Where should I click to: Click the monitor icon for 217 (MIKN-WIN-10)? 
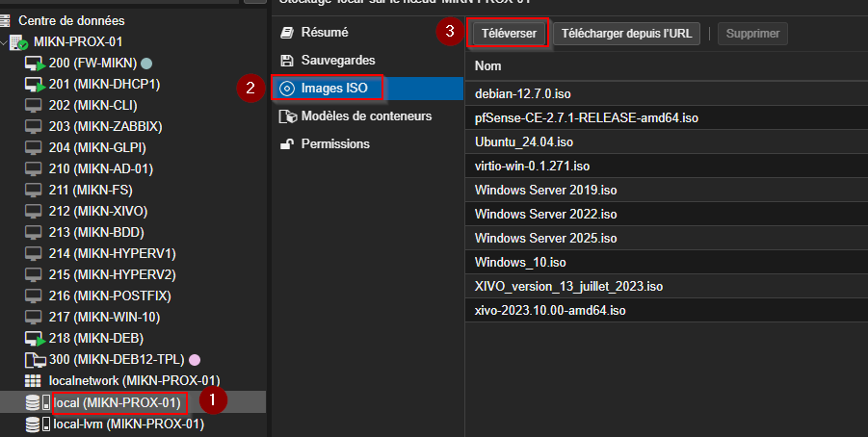33,317
